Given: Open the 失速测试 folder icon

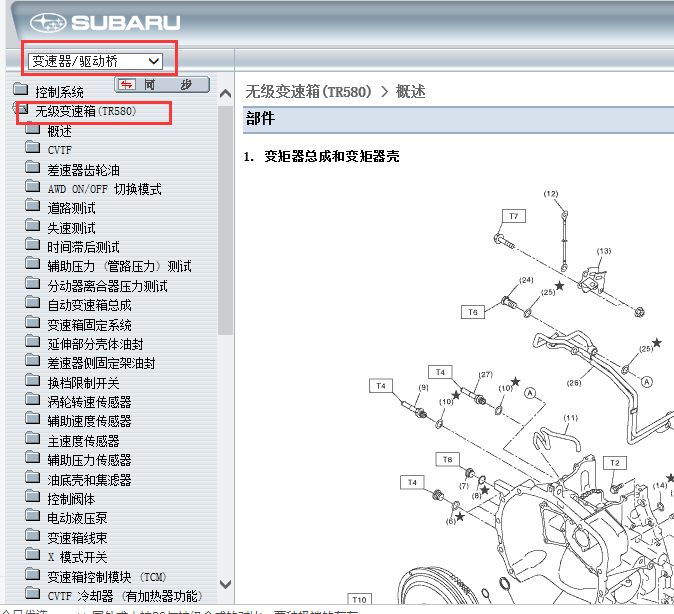Looking at the screenshot, I should tap(32, 225).
